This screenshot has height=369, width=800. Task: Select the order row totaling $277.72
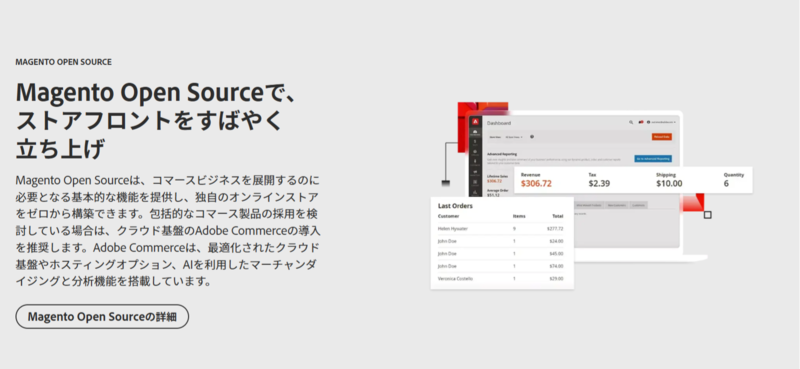tap(501, 229)
